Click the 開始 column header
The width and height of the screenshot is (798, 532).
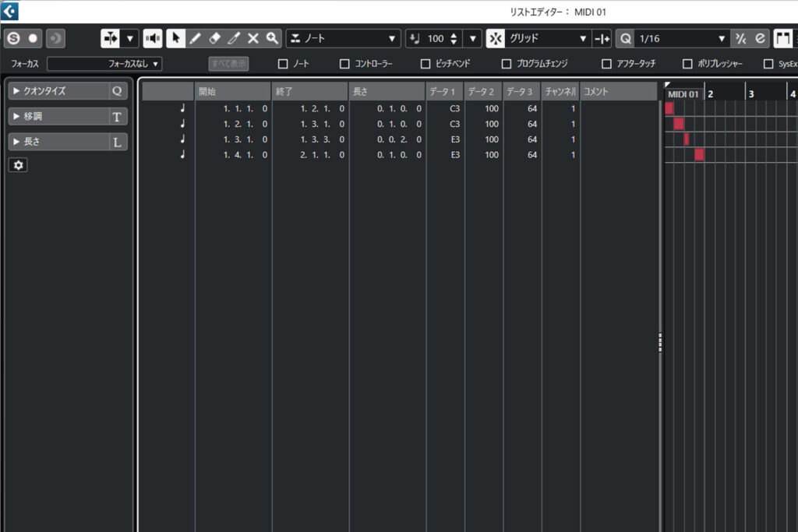(232, 92)
